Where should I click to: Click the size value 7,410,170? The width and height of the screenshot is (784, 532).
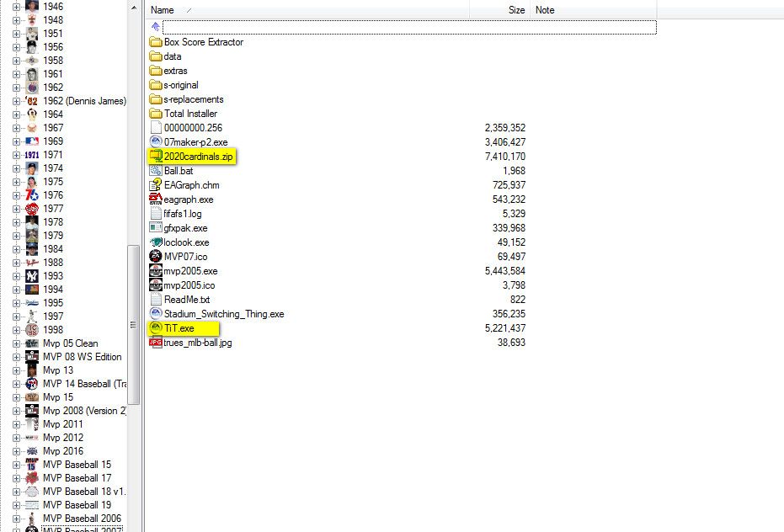[505, 157]
